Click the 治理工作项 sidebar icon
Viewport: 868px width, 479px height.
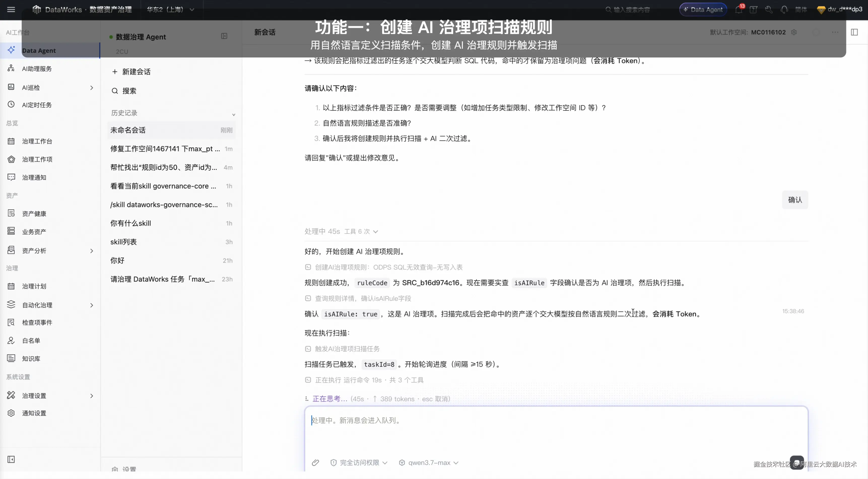point(11,159)
